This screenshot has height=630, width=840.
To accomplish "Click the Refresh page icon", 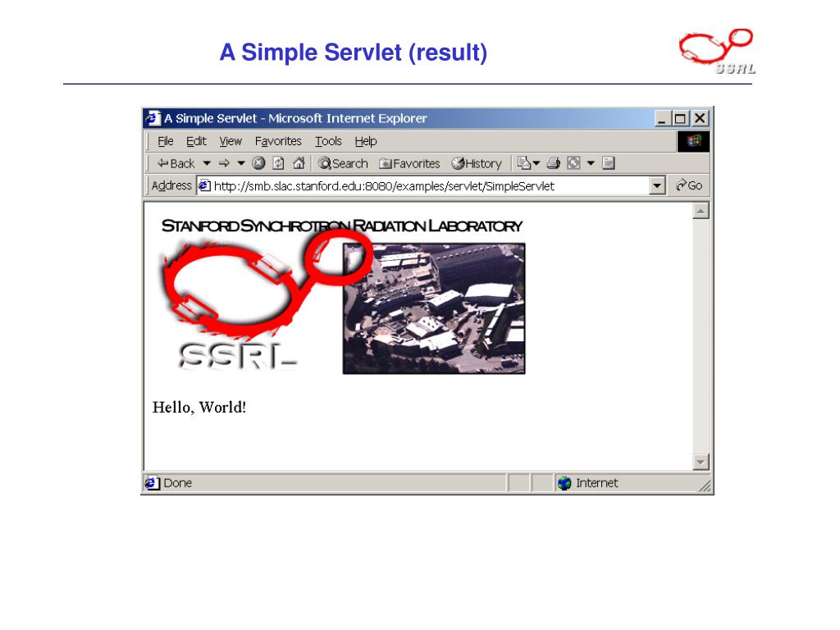I will (x=279, y=163).
